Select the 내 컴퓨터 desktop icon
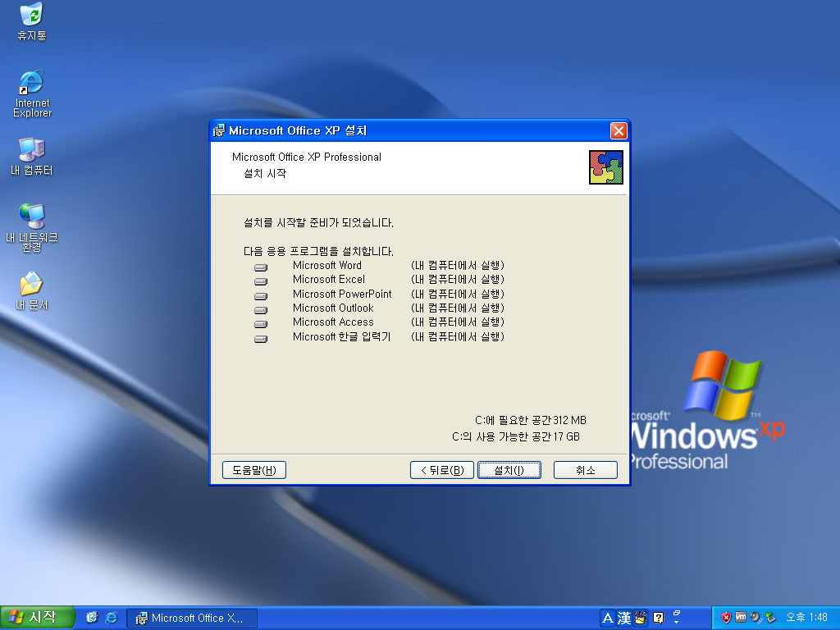 point(32,157)
